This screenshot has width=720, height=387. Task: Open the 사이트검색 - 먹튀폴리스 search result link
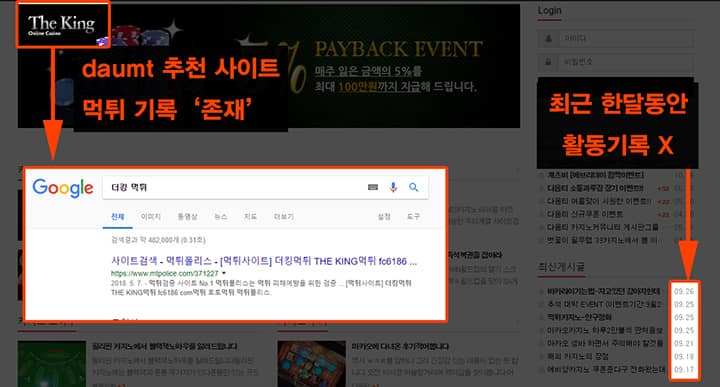(x=264, y=261)
